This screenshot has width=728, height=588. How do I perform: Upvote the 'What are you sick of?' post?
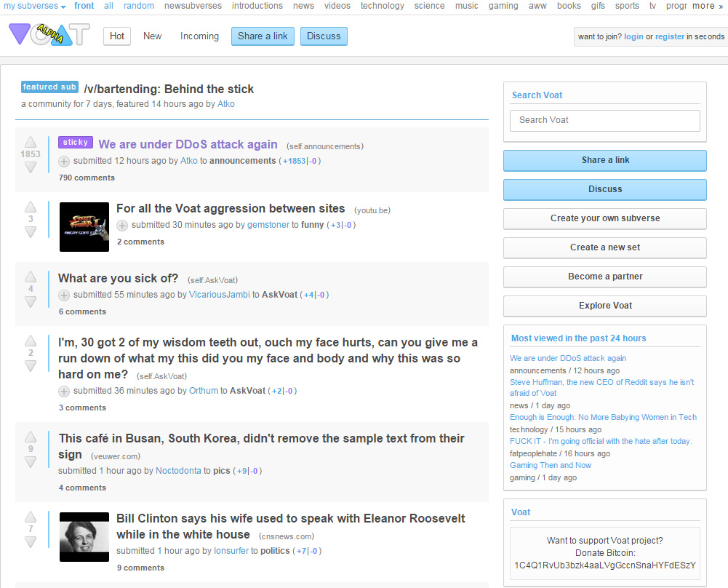(31, 277)
